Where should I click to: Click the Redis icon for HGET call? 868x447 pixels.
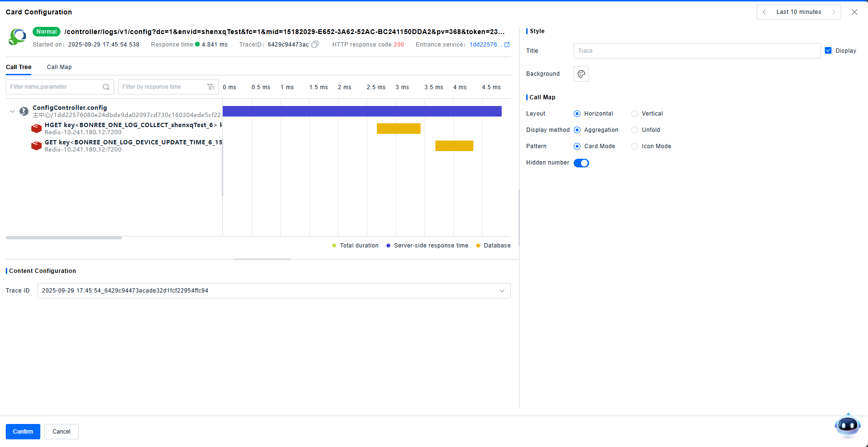click(x=36, y=129)
